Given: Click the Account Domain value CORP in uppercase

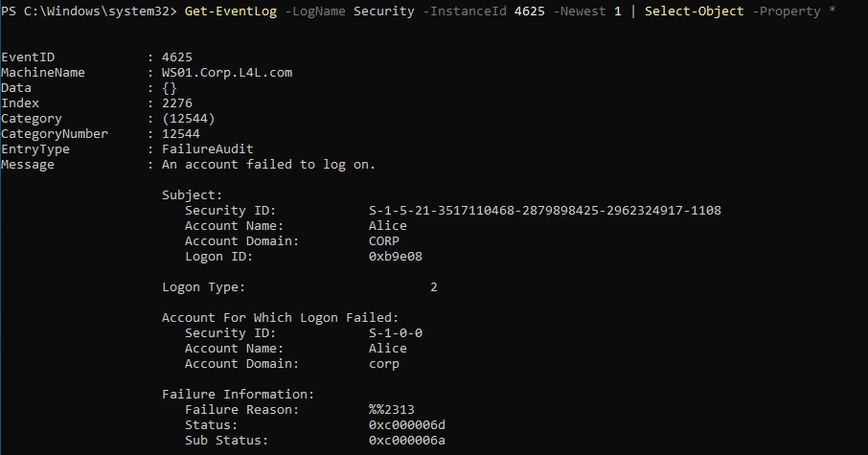Looking at the screenshot, I should (384, 241).
